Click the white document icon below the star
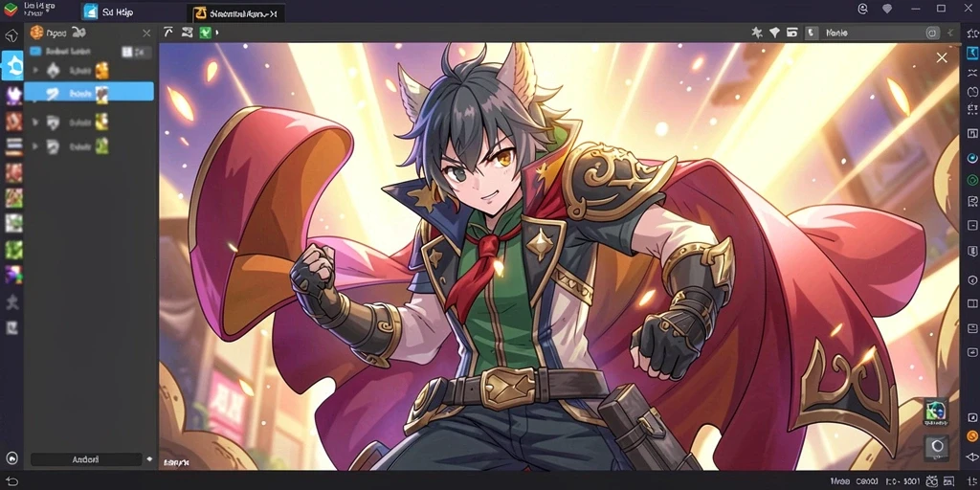The image size is (980, 490). click(11, 327)
